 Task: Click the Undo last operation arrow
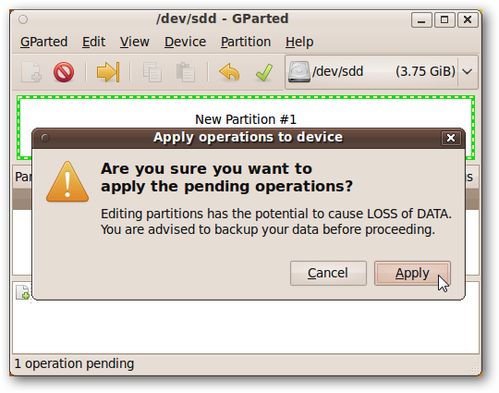[230, 72]
